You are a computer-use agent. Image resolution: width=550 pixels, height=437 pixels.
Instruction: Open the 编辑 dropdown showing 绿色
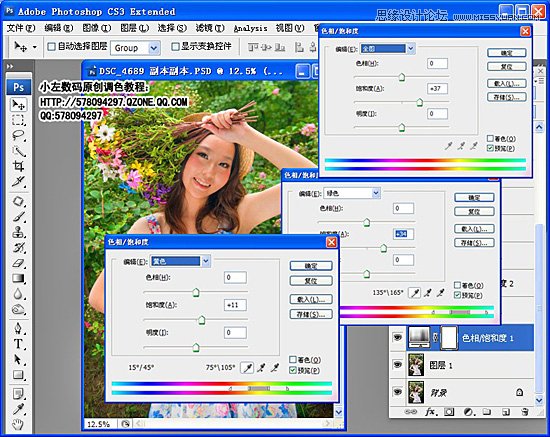tap(376, 193)
